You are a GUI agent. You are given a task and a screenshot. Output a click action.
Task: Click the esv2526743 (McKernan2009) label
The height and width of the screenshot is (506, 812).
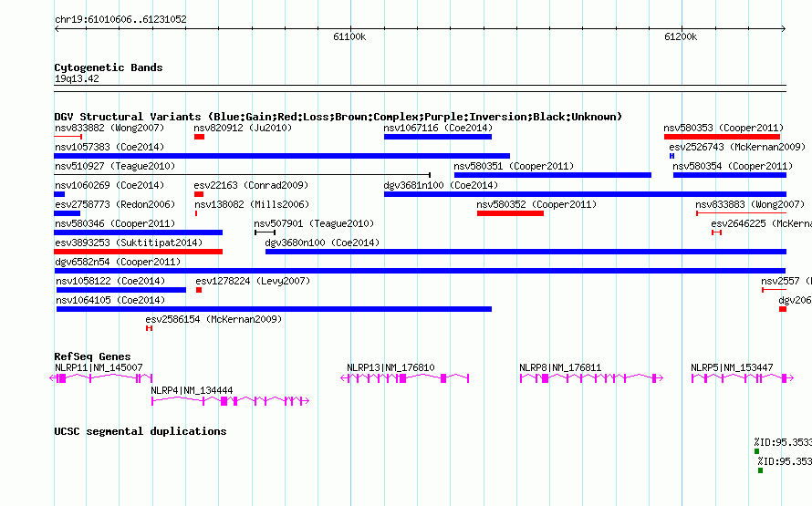[737, 147]
